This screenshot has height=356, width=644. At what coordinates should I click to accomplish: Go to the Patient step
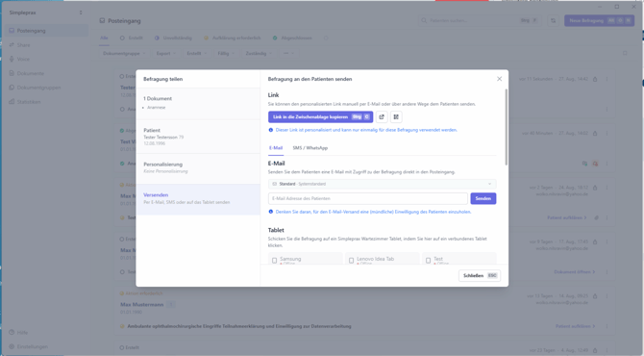click(198, 137)
